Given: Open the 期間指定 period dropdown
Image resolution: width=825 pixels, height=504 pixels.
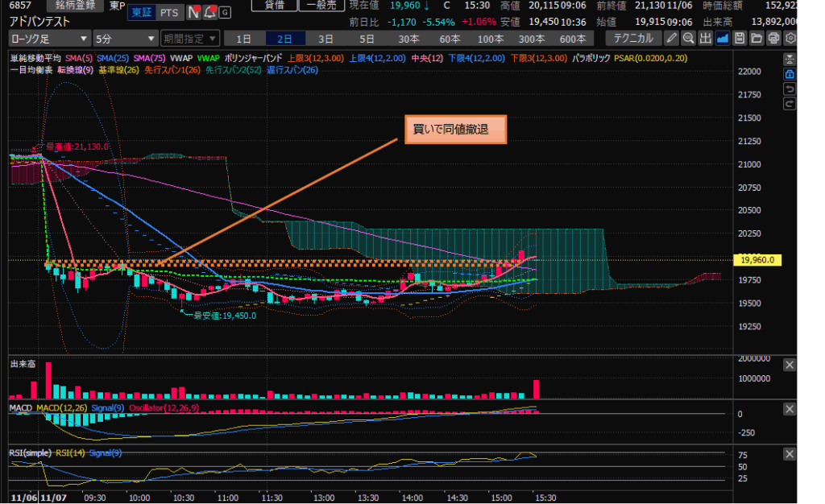Looking at the screenshot, I should 189,38.
